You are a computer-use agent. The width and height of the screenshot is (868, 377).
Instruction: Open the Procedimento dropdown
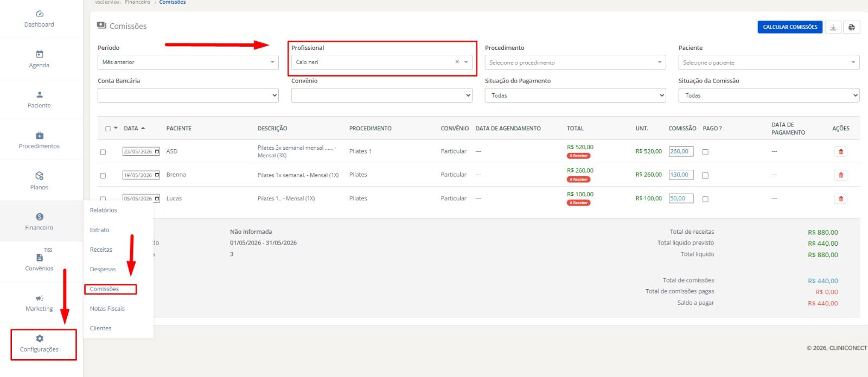[x=575, y=62]
